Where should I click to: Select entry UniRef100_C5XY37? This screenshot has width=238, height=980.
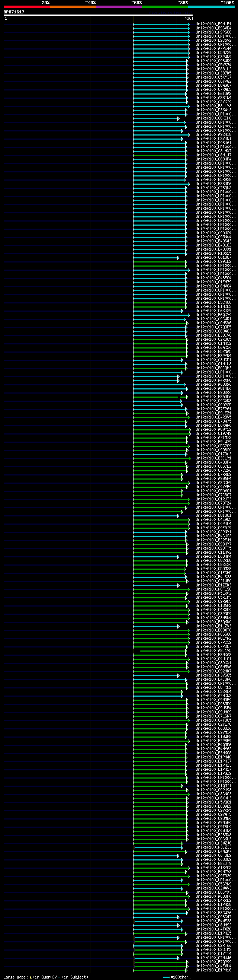[x=213, y=77]
